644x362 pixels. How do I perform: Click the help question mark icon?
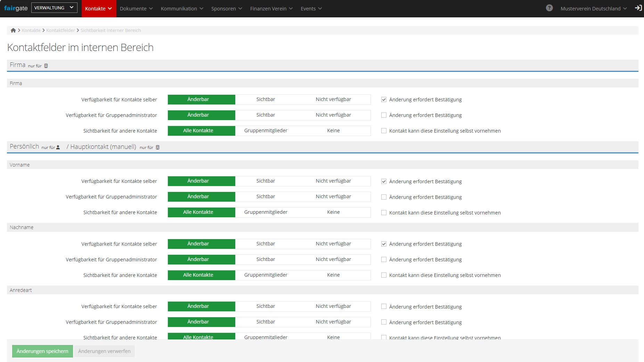(x=549, y=8)
